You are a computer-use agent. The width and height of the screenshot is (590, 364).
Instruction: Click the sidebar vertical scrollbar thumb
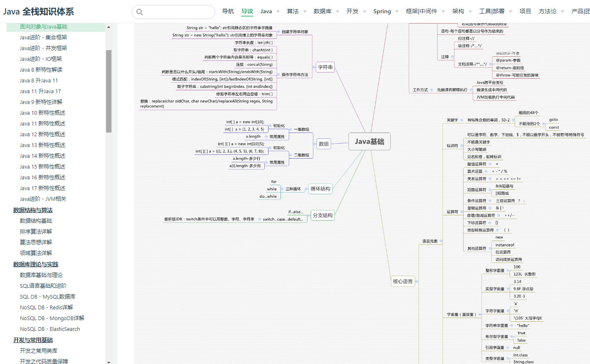coord(109,91)
